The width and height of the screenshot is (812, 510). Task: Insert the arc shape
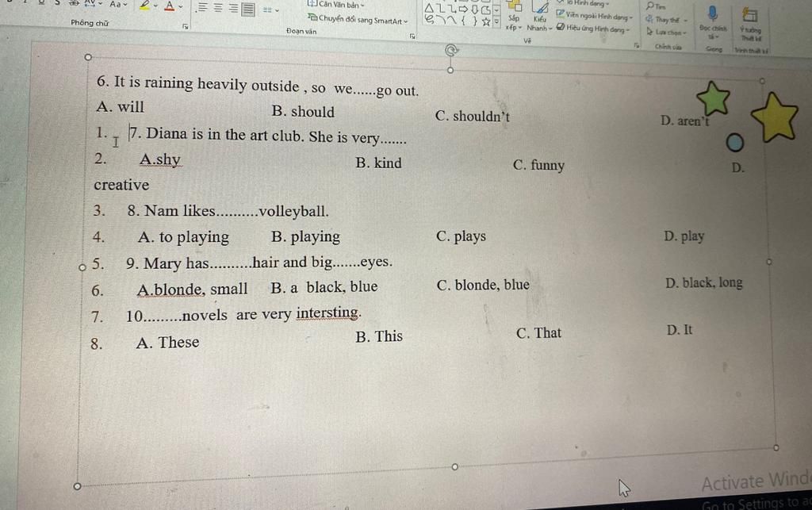[441, 21]
